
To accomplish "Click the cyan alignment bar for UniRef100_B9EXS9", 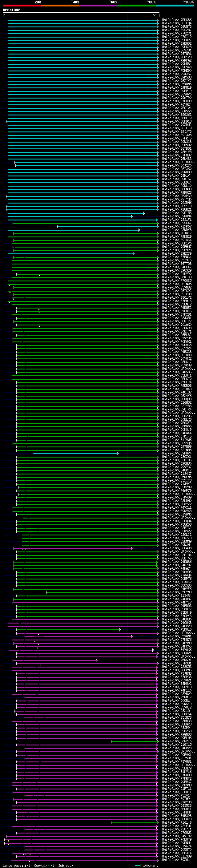I will coord(71,254).
